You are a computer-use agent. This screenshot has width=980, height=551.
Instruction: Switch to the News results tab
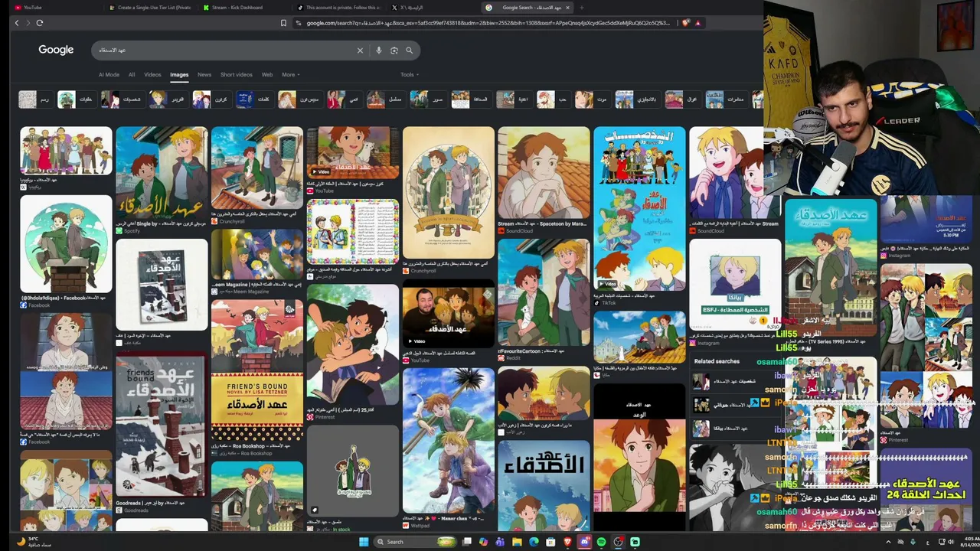point(204,75)
